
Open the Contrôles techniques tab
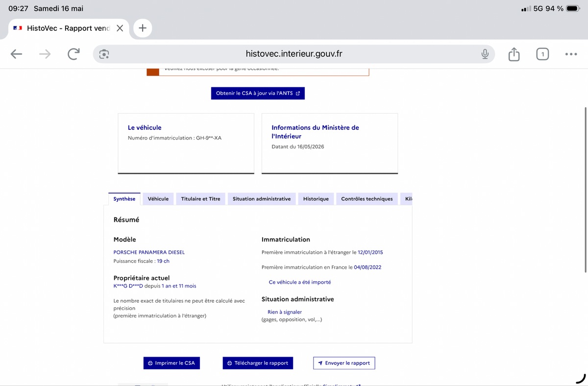[367, 199]
